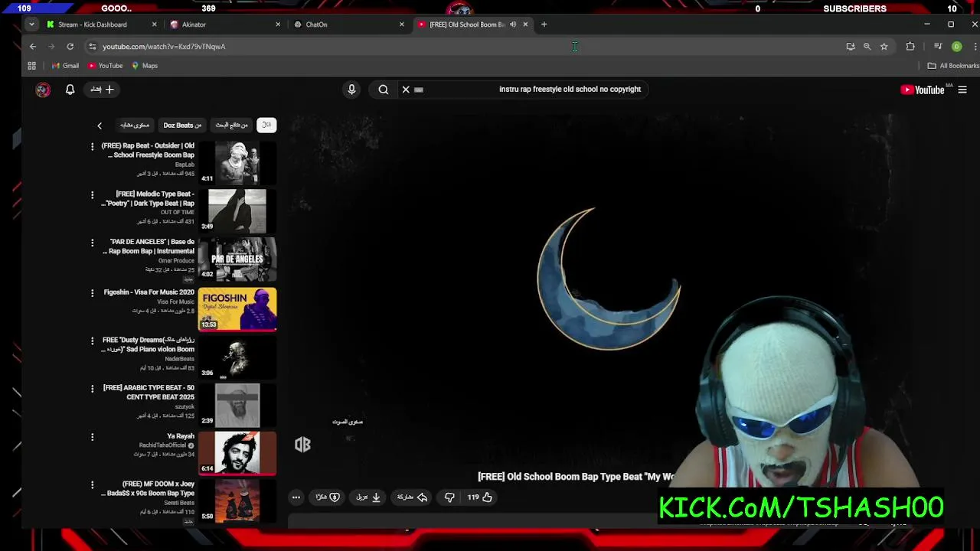Share the video using the share arrow button
The height and width of the screenshot is (551, 980).
click(412, 497)
